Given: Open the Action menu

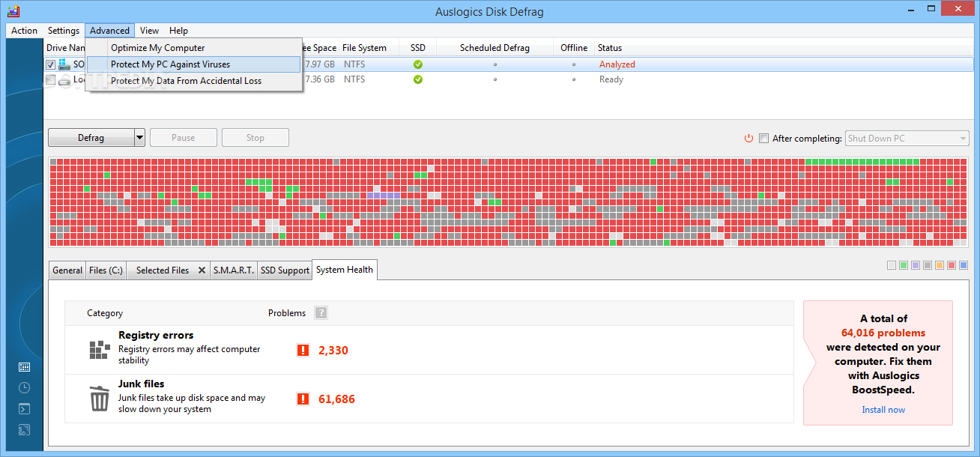Looking at the screenshot, I should (x=25, y=31).
